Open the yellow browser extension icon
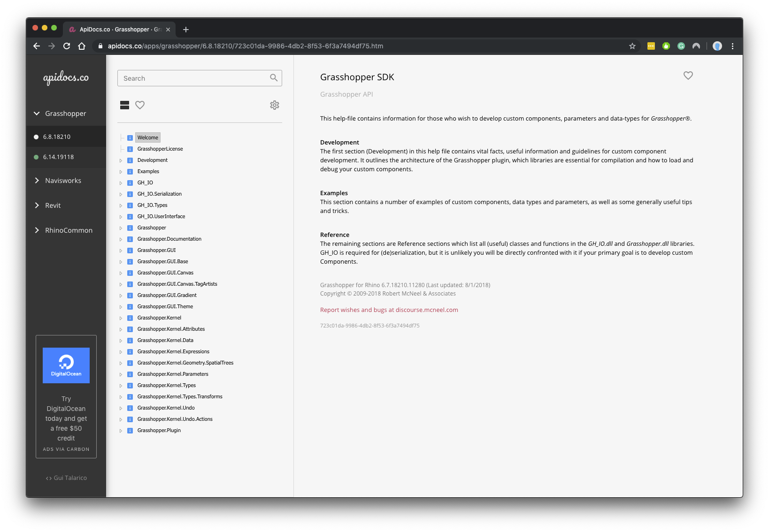 click(651, 46)
